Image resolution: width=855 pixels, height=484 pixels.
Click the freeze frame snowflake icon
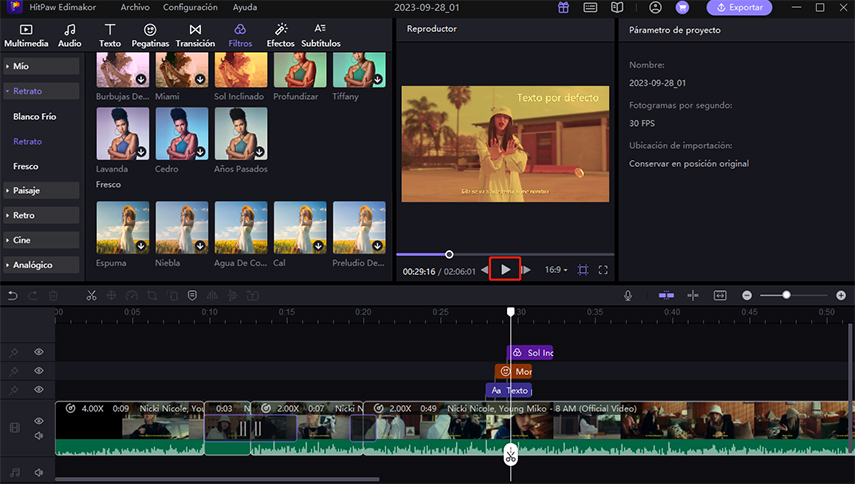coord(111,295)
